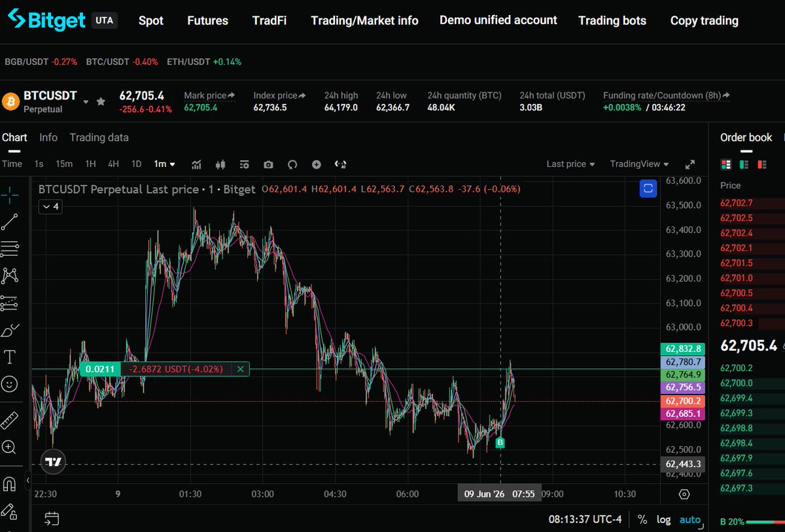Open the TradingView chart source dropdown
Screen dimensions: 785x532
click(639, 164)
